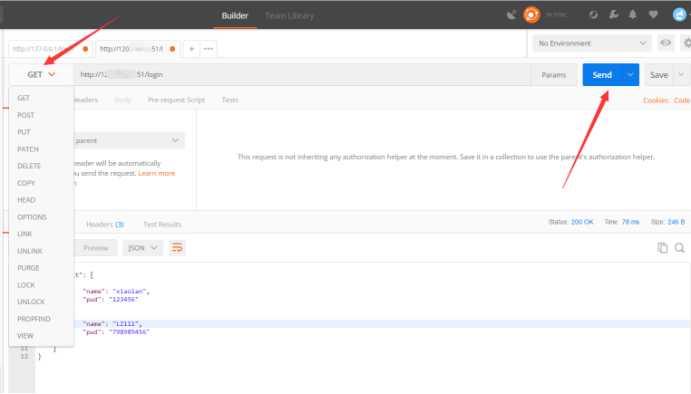Click the refresh sync icon in header
The width and height of the screenshot is (691, 394).
[x=594, y=15]
